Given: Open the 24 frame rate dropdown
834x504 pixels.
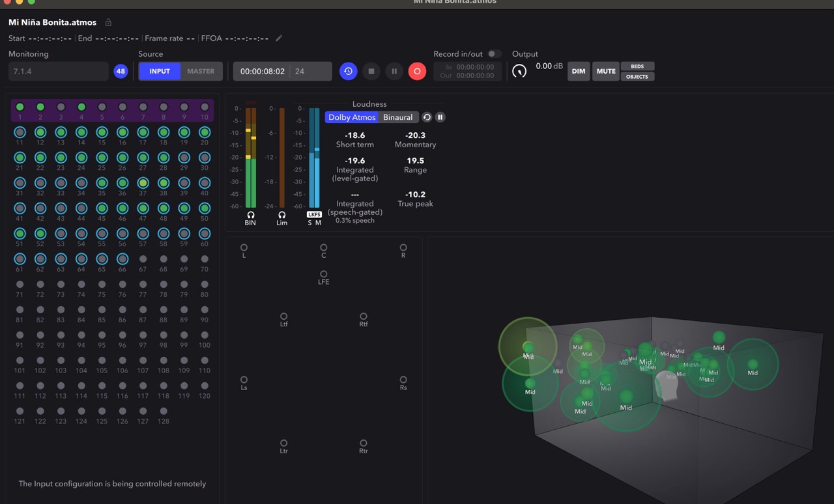Looking at the screenshot, I should (311, 71).
